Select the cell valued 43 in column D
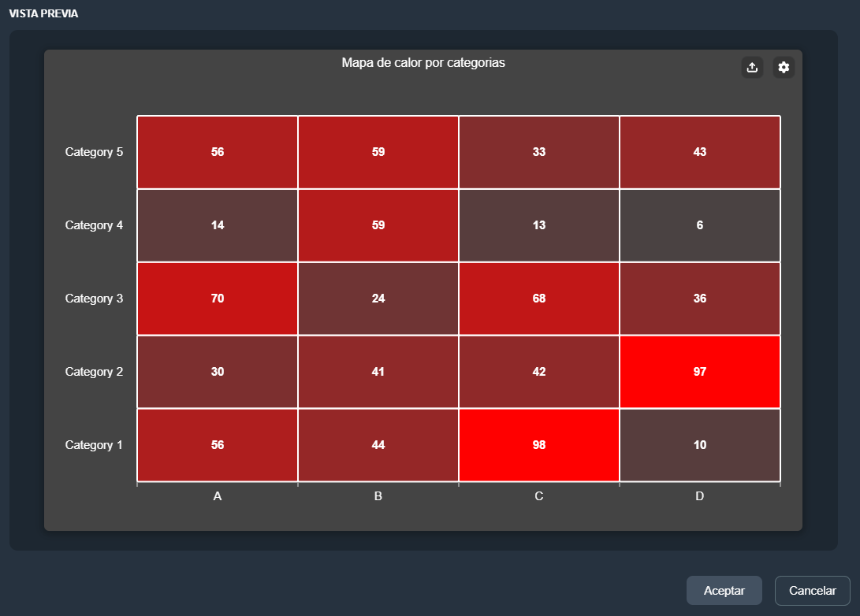This screenshot has height=616, width=860. [699, 152]
